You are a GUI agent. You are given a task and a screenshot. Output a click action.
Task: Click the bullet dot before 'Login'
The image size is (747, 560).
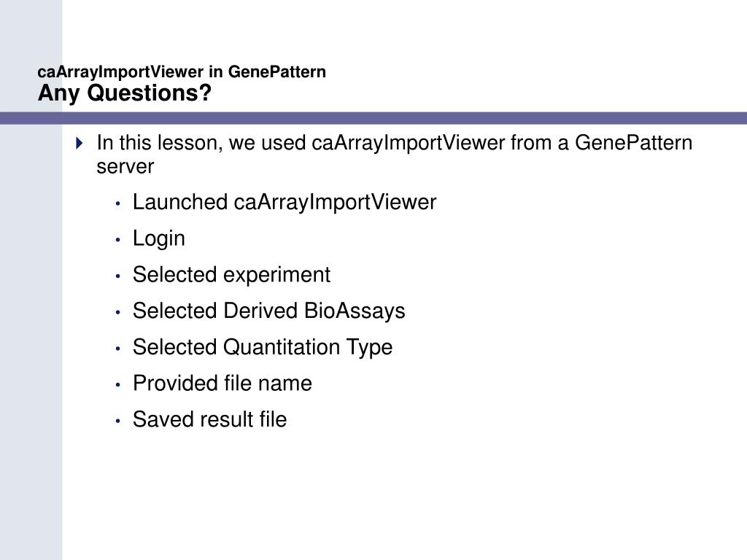(117, 240)
